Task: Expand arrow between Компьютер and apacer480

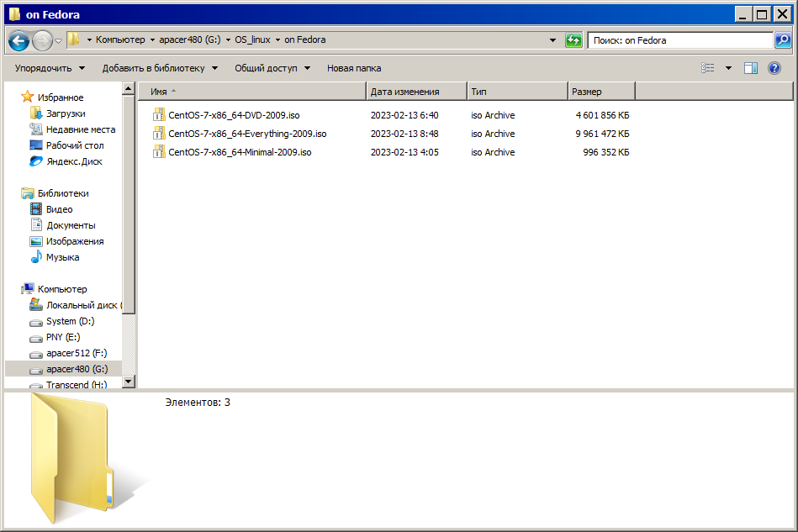Action: click(x=152, y=40)
